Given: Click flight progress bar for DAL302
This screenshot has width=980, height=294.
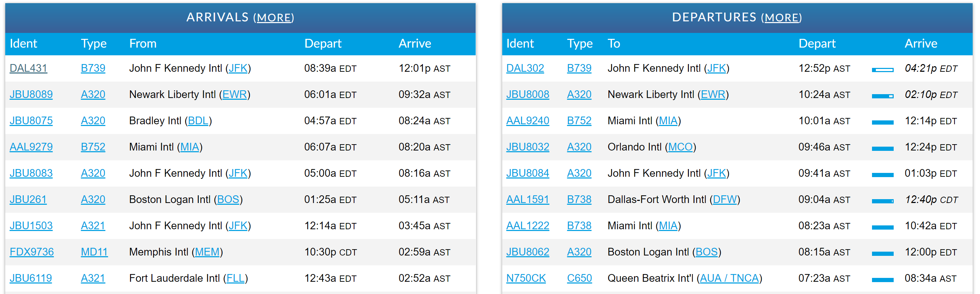Looking at the screenshot, I should tap(882, 70).
